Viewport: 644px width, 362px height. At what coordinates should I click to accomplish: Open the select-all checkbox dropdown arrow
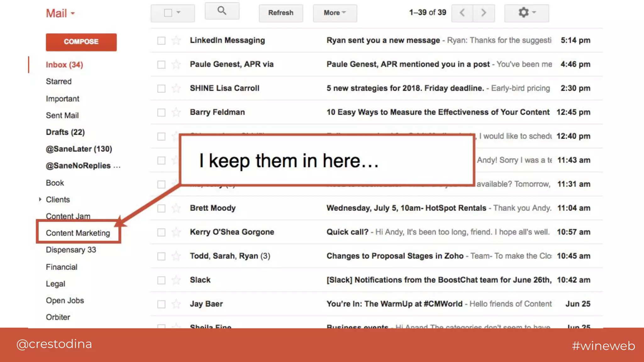tap(179, 13)
